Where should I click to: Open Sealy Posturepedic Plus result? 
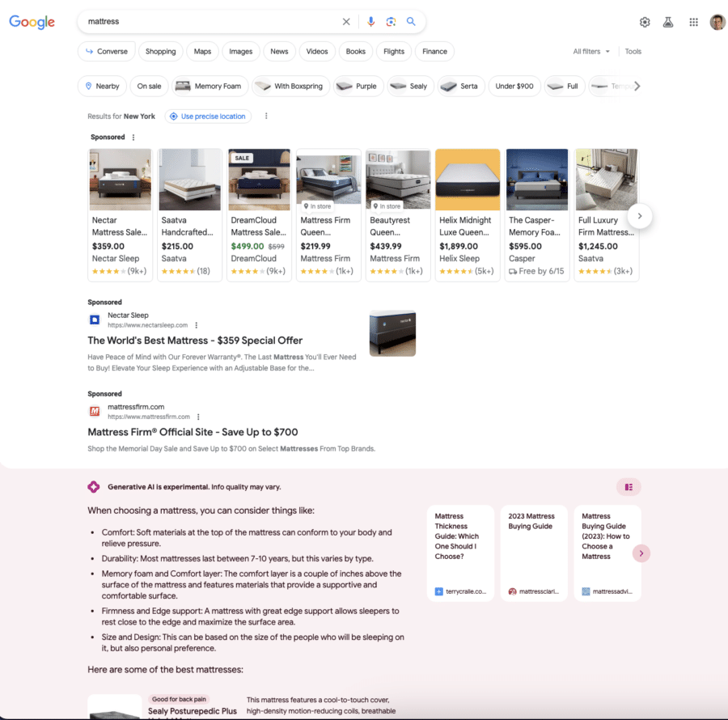[193, 711]
